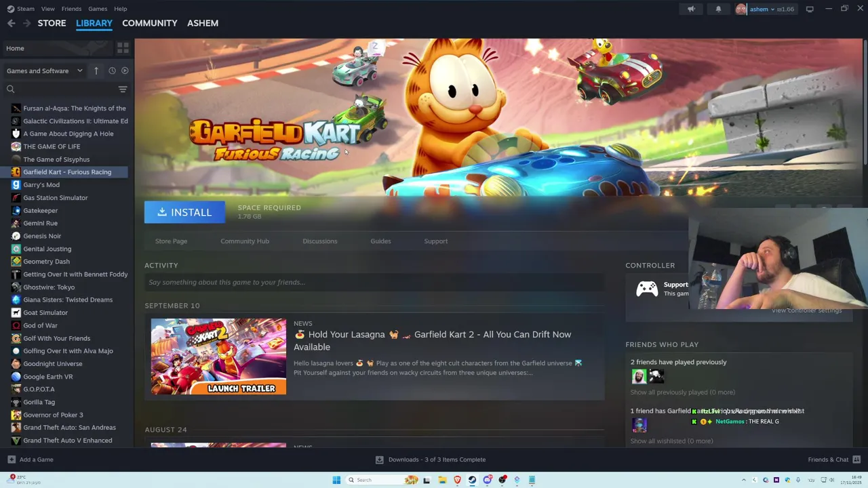Show hidden system tray icons
The image size is (868, 488).
coord(744,480)
